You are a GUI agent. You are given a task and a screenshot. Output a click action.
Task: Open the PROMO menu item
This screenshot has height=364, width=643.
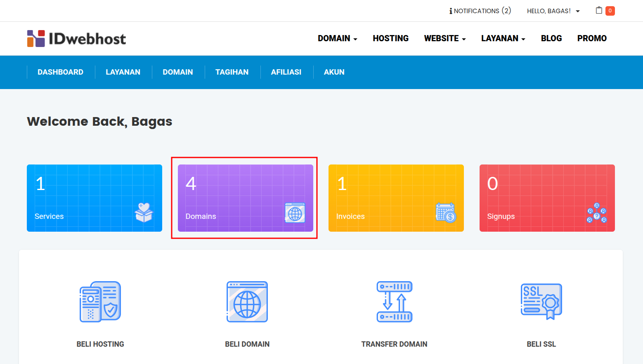(592, 38)
